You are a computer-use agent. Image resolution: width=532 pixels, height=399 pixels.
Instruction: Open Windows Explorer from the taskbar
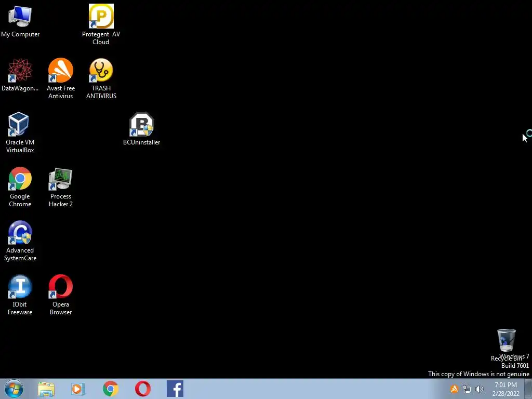click(46, 389)
